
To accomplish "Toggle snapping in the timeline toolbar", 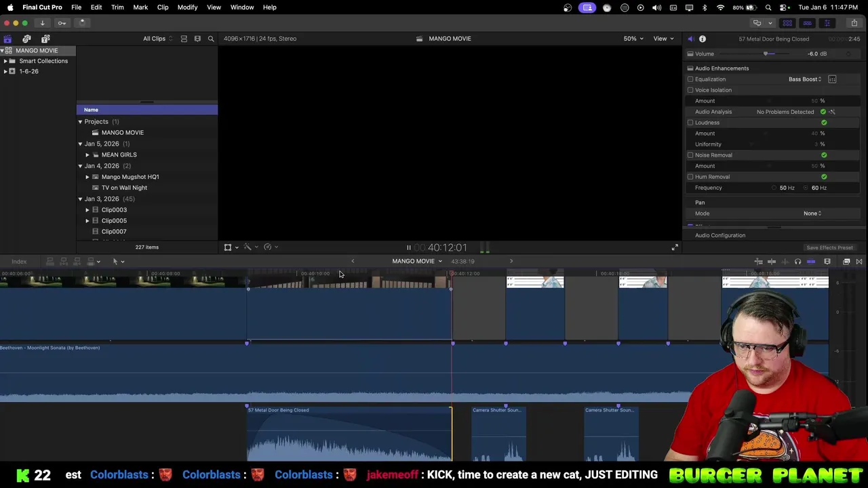I will (x=811, y=262).
